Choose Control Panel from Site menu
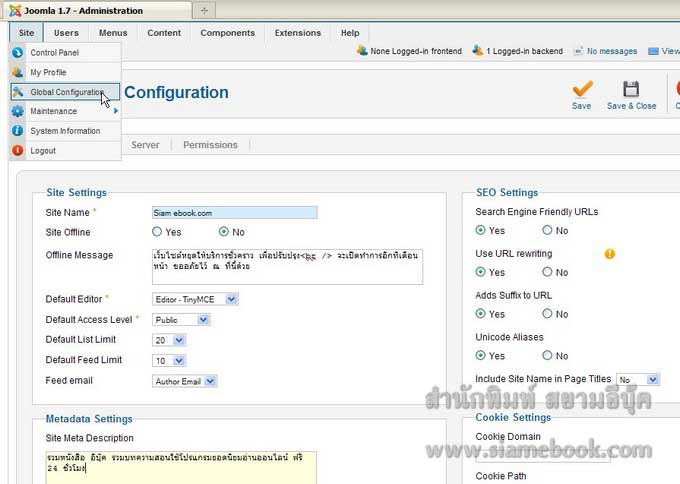Viewport: 680px width, 484px height. [x=65, y=52]
